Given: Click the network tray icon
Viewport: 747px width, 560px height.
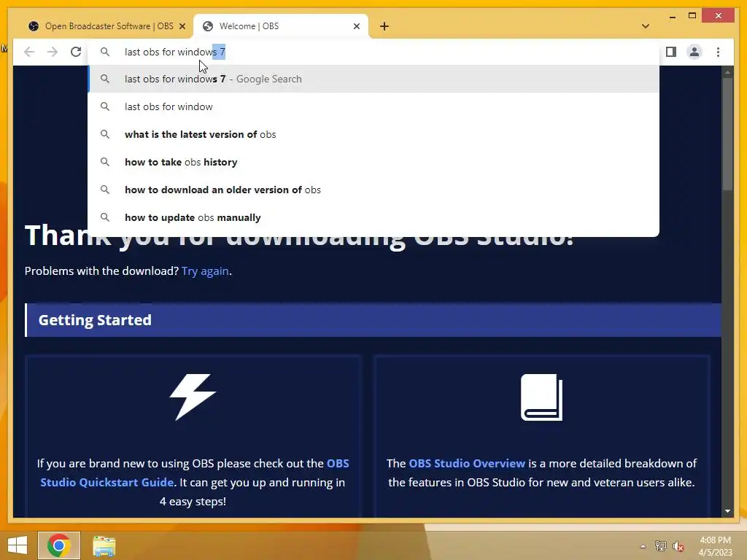Looking at the screenshot, I should (x=660, y=546).
